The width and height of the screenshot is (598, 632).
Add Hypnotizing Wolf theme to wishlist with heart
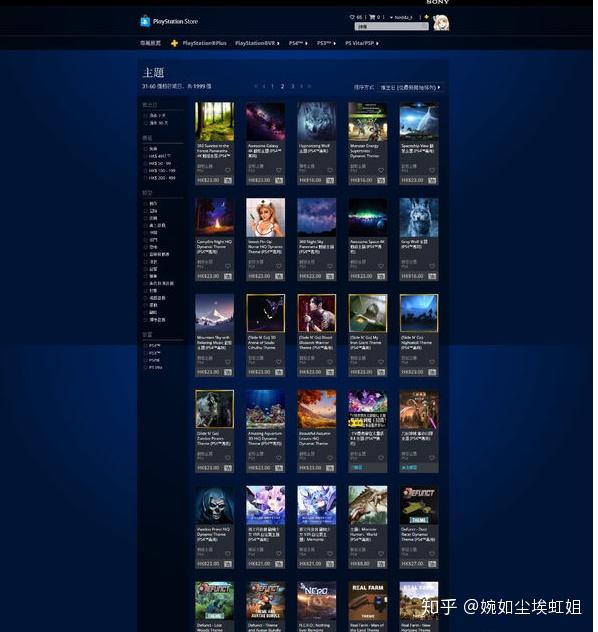pos(330,170)
